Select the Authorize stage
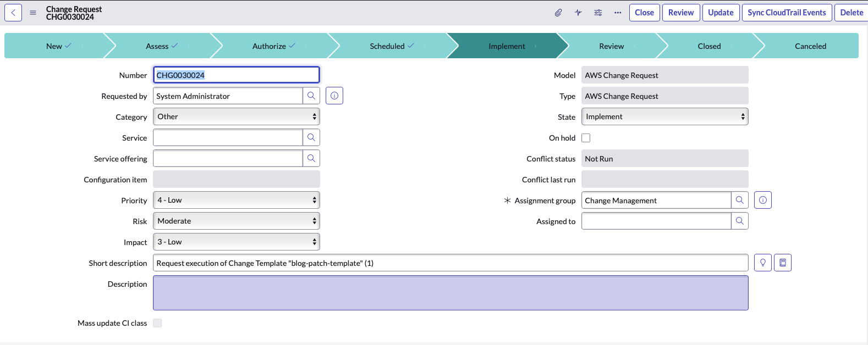The width and height of the screenshot is (868, 345). tap(270, 46)
